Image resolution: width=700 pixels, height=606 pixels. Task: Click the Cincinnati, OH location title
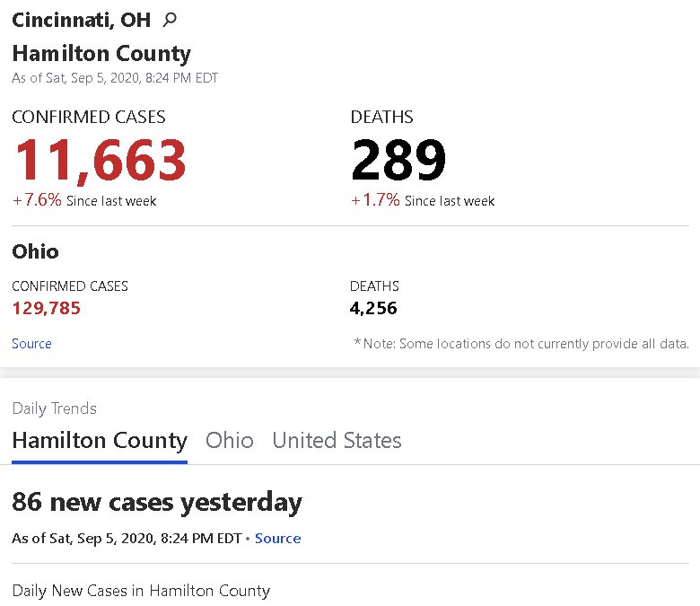[82, 20]
